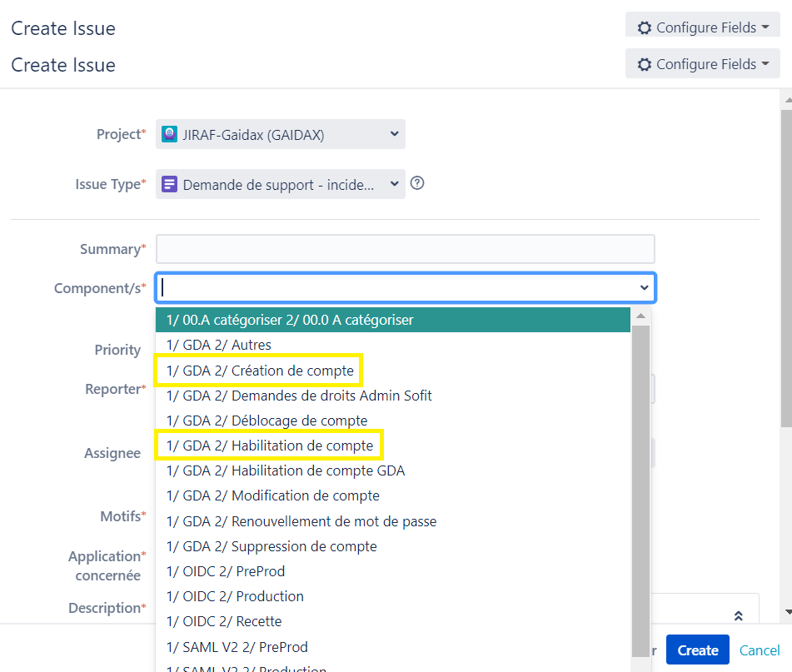Collapse the description editor toolbar chevrons
Image resolution: width=792 pixels, height=672 pixels.
[739, 616]
